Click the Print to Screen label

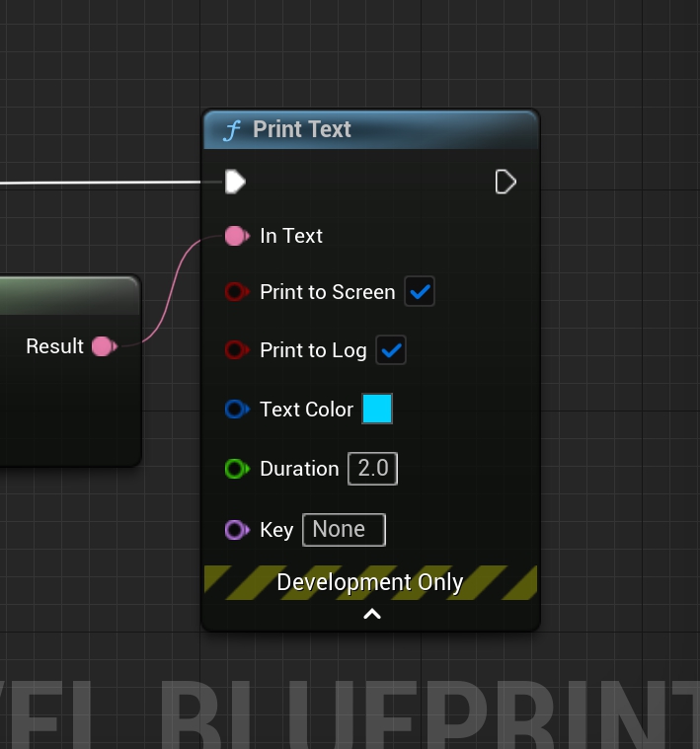pyautogui.click(x=328, y=292)
